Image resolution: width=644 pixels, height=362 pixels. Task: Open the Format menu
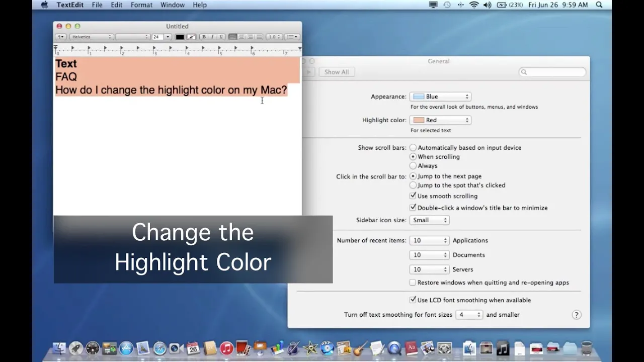[141, 5]
